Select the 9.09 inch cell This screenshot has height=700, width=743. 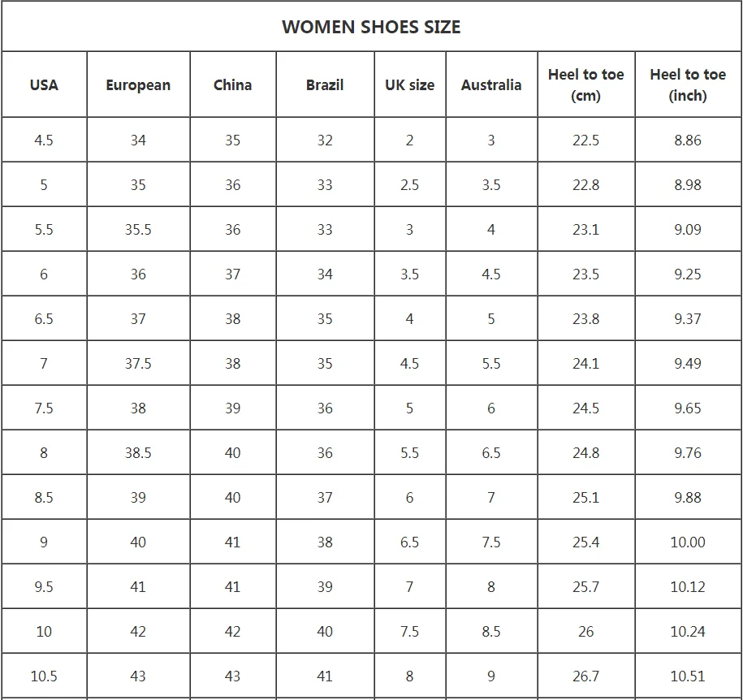click(x=688, y=230)
